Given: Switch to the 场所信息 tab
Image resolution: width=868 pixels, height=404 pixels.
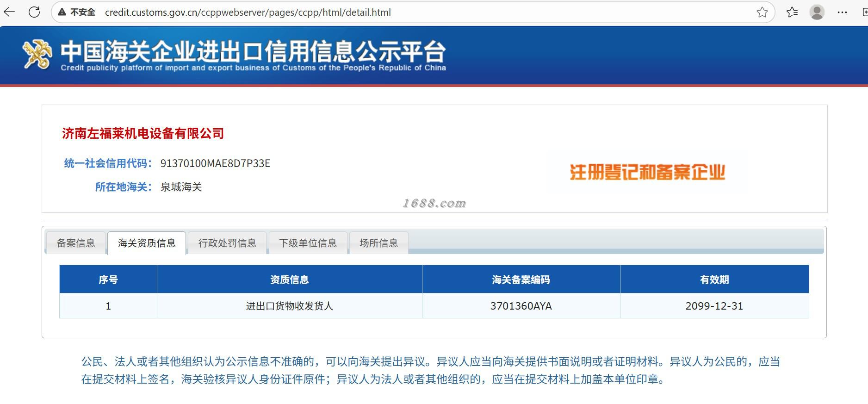Looking at the screenshot, I should tap(379, 243).
